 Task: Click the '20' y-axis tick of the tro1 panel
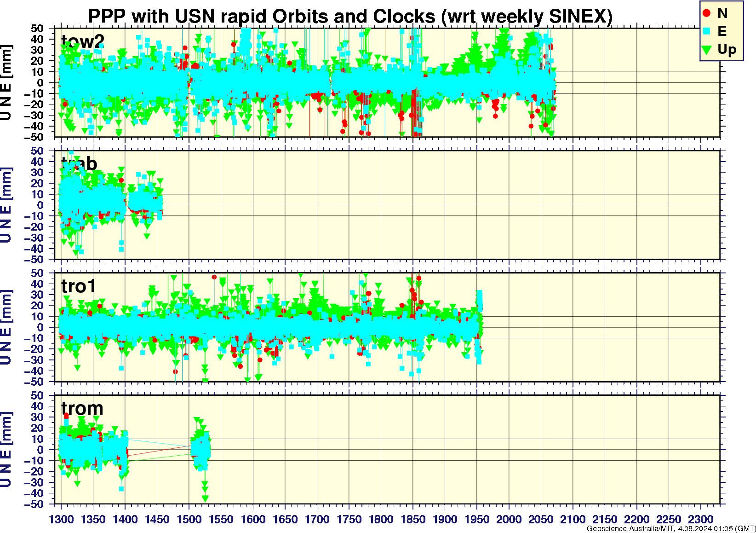[x=37, y=306]
